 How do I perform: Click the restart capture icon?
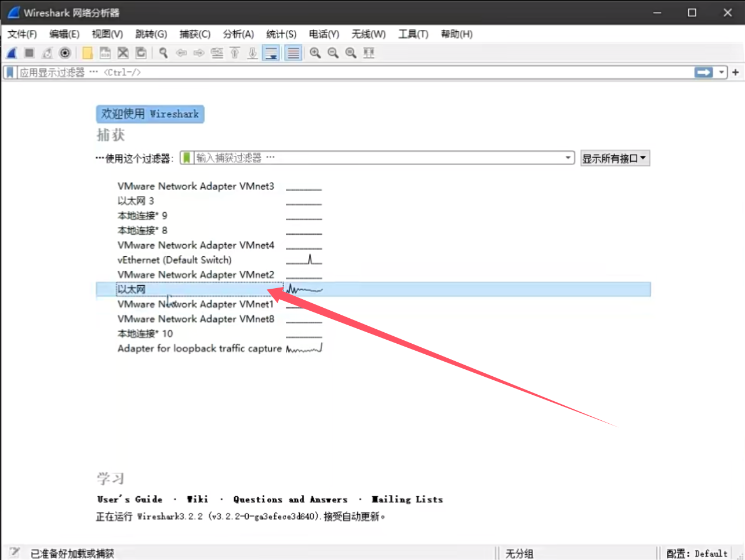coord(48,53)
